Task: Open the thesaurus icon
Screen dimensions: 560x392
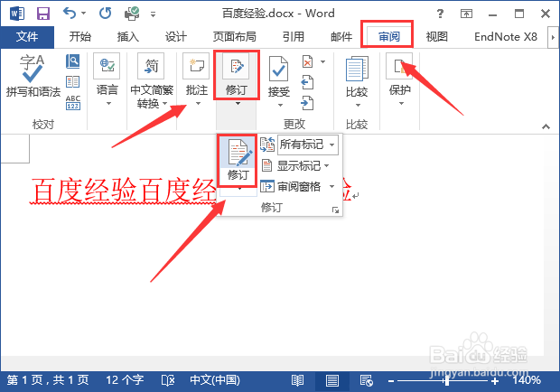Action: click(72, 82)
